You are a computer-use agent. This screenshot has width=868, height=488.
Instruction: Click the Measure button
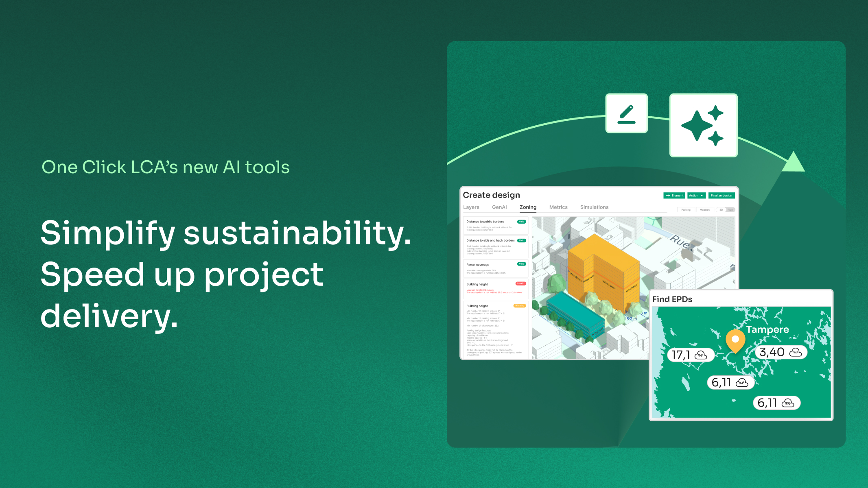click(x=705, y=210)
